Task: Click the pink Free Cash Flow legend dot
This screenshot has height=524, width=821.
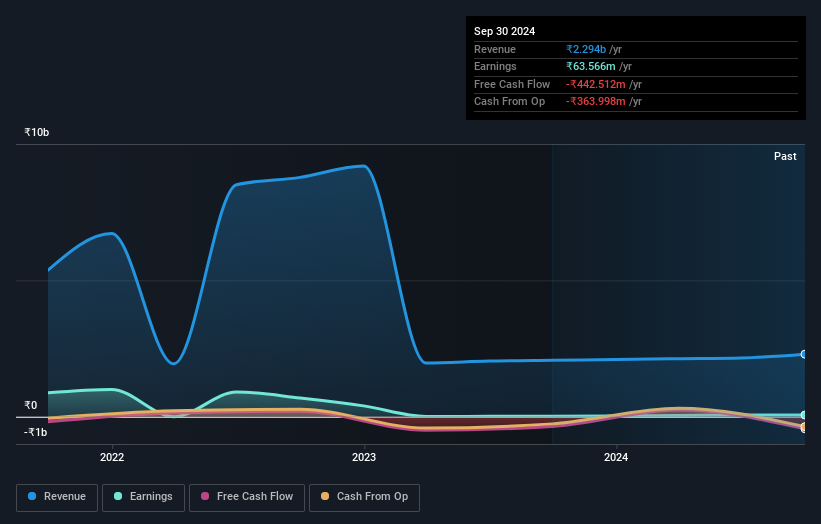Action: (x=205, y=496)
